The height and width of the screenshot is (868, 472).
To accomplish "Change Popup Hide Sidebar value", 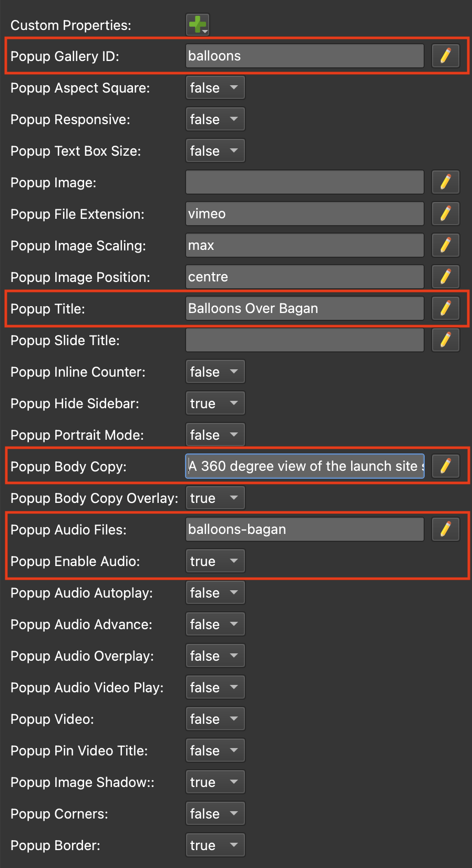I will click(x=216, y=403).
